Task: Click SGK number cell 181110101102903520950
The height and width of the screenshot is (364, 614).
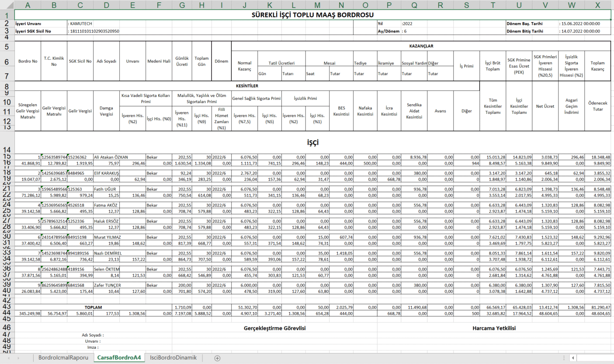Action: click(x=94, y=31)
